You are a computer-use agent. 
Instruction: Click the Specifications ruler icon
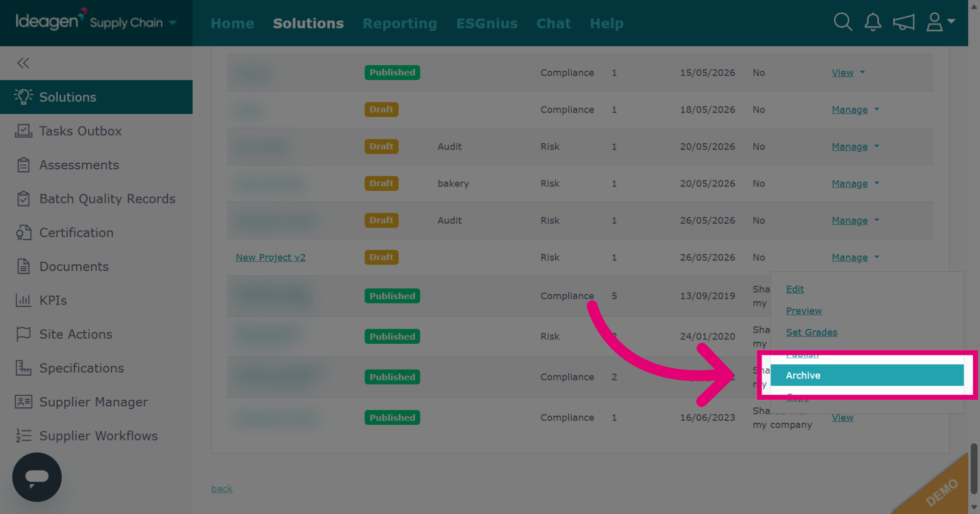23,368
